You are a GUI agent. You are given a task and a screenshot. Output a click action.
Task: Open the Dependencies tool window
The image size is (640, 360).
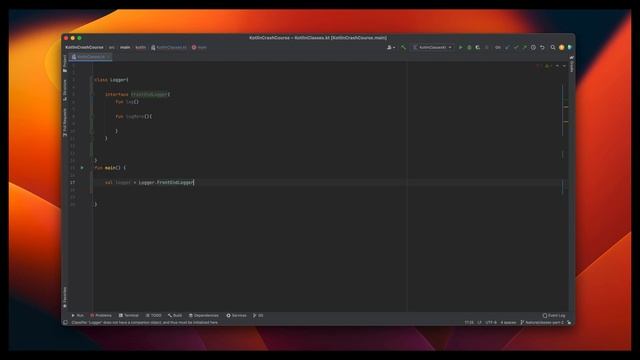[204, 316]
